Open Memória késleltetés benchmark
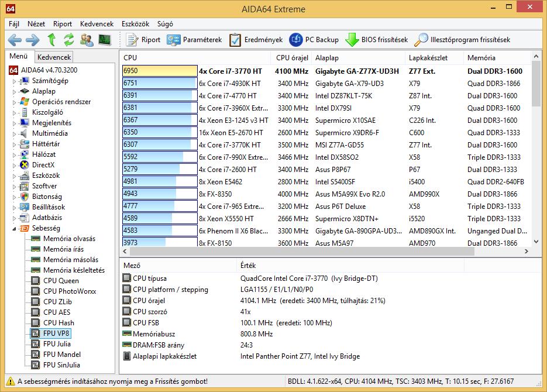The width and height of the screenshot is (547, 392). (x=74, y=270)
